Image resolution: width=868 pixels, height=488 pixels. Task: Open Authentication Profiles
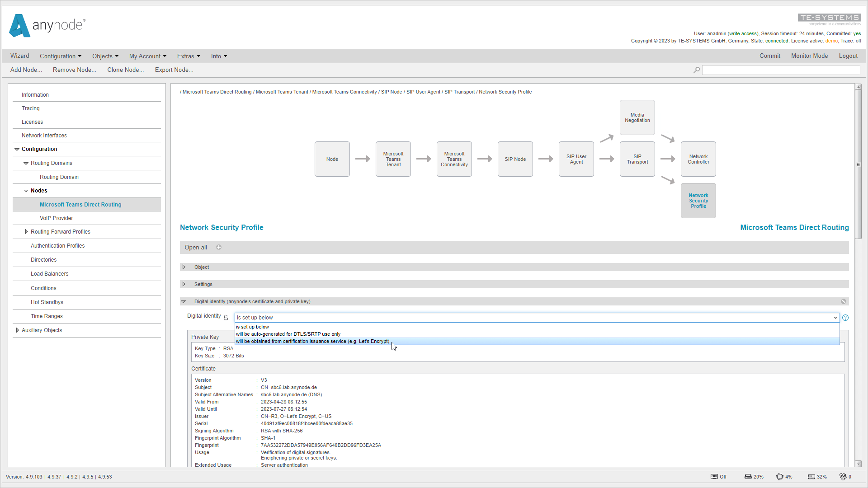coord(58,246)
